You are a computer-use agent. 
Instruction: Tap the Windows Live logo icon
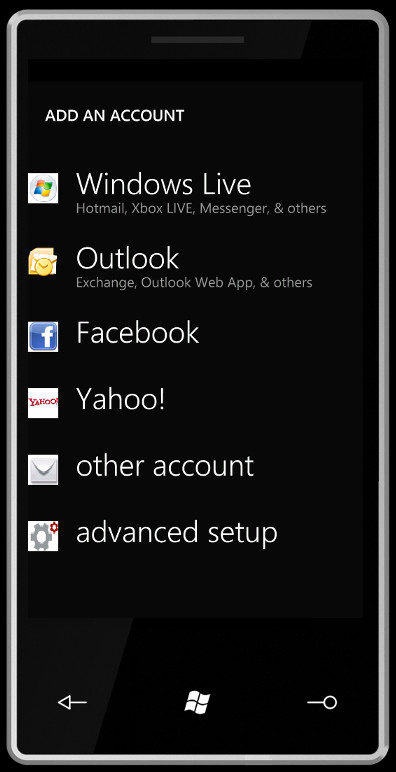(x=43, y=188)
